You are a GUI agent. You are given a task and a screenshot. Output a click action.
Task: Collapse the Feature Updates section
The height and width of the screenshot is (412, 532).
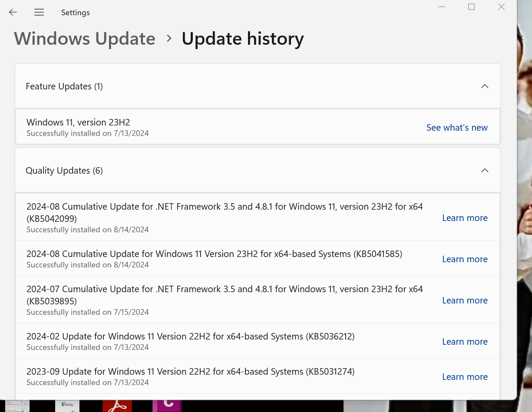tap(485, 86)
